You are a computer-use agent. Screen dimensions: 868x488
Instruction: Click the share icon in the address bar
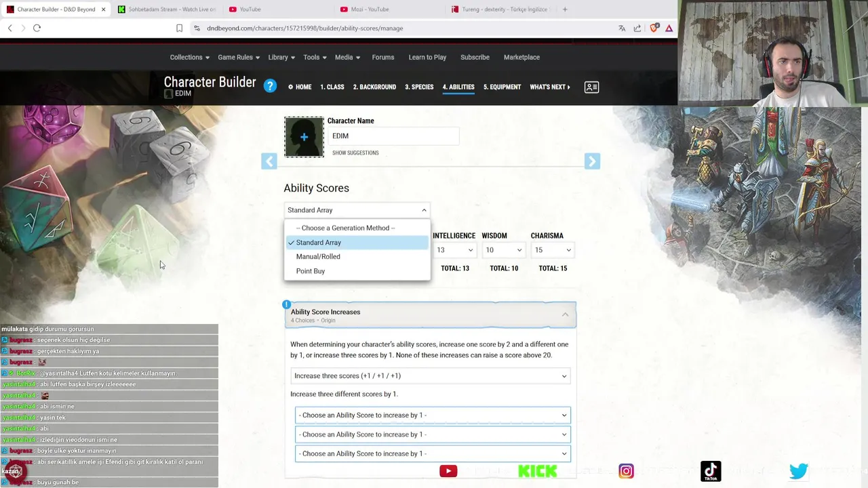[x=637, y=28]
